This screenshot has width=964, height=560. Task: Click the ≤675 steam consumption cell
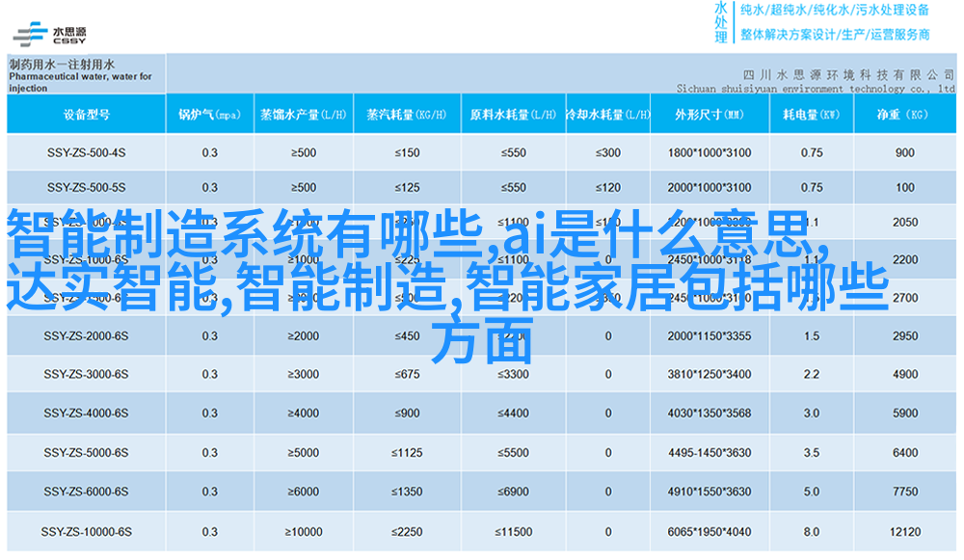(407, 374)
